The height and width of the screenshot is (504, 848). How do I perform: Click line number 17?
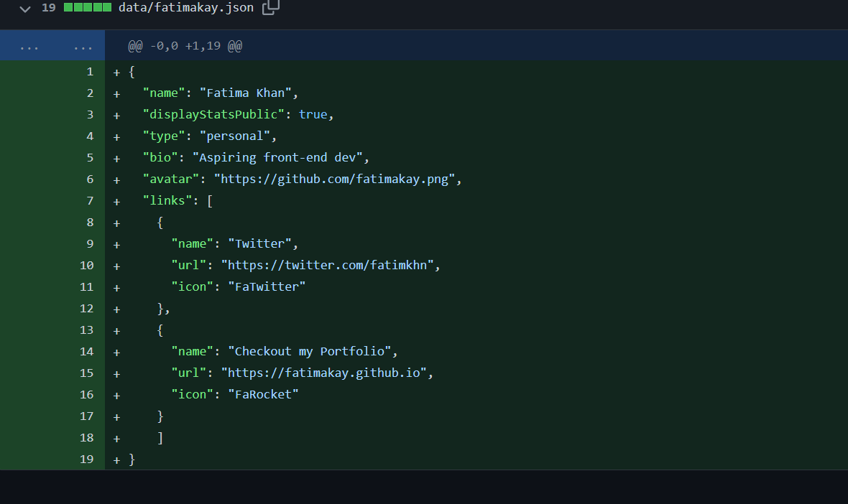pos(86,416)
